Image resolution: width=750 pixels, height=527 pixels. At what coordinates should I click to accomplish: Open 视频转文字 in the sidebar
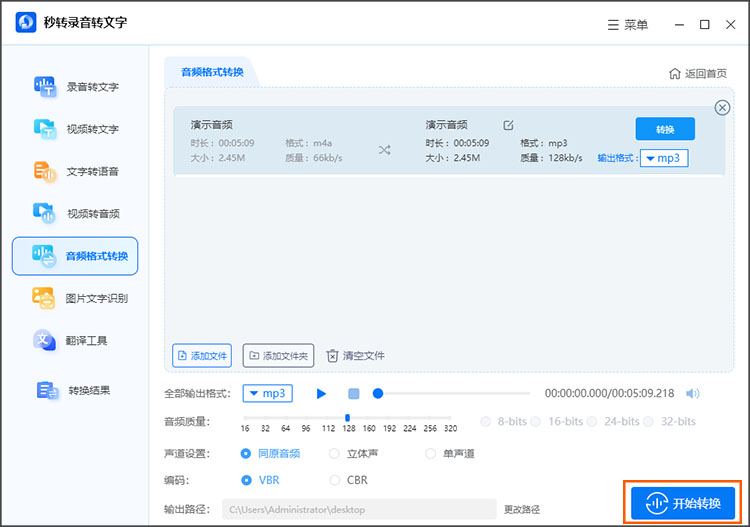[x=76, y=129]
